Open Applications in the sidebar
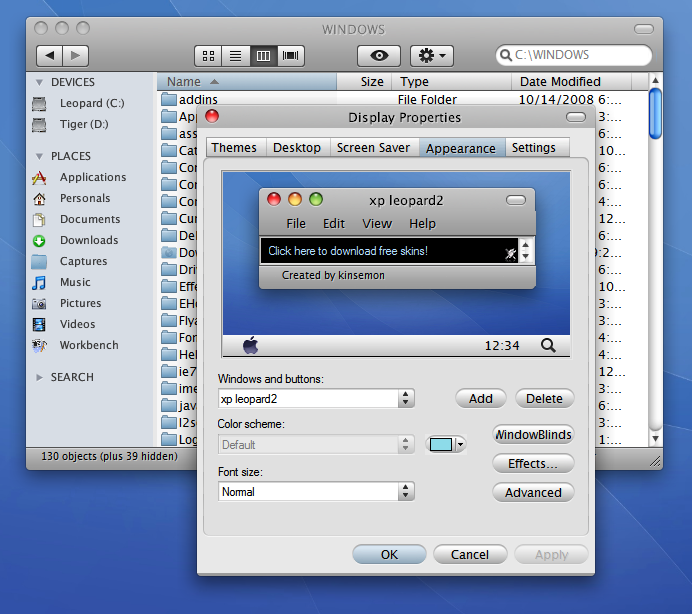Image resolution: width=692 pixels, height=614 pixels. (79, 177)
